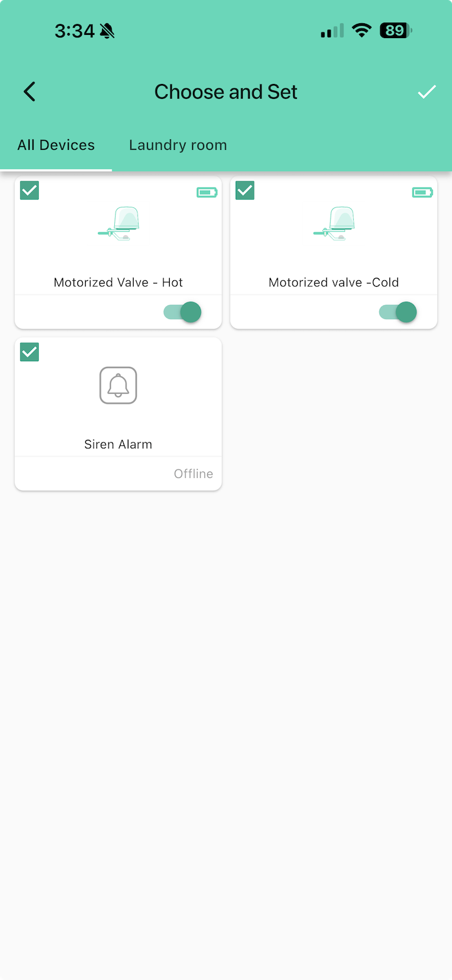Viewport: 452px width, 980px height.
Task: Tap the Offline status on the Siren Alarm card
Action: (x=193, y=474)
